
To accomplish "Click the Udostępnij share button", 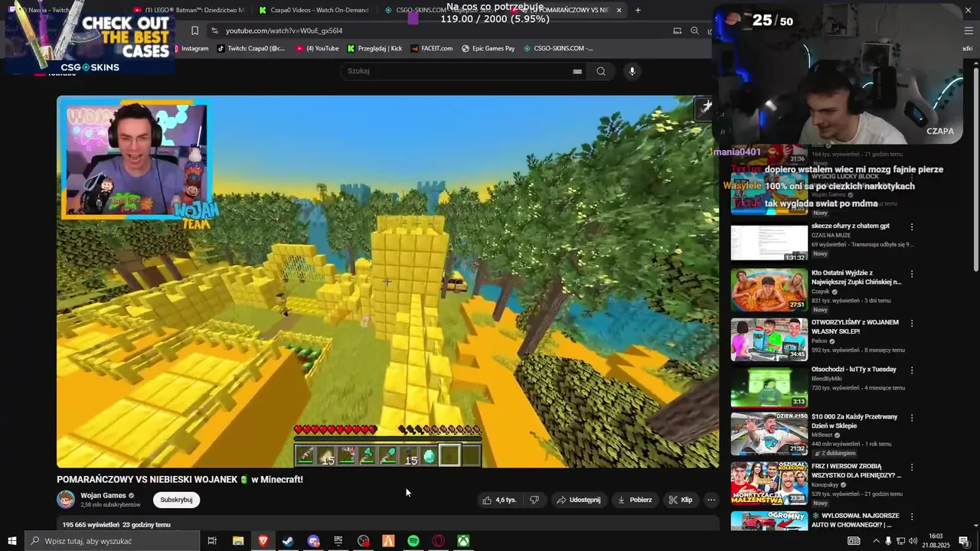I will (x=578, y=500).
